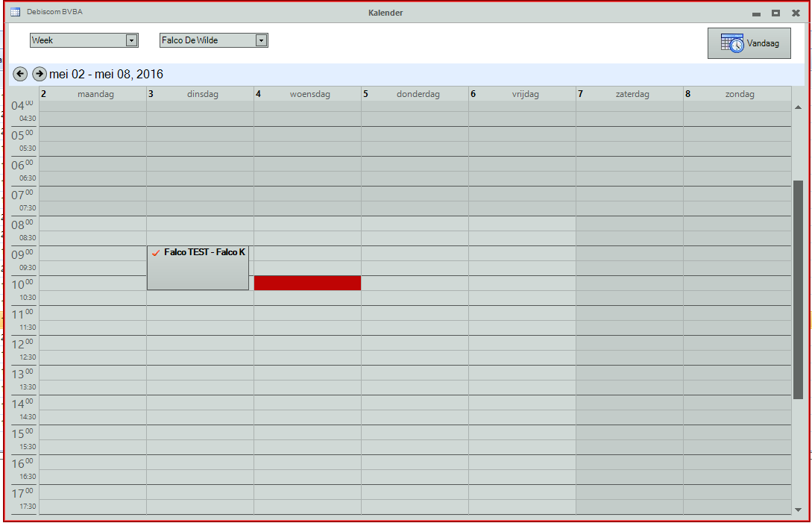Click the Week combo box text field
This screenshot has height=523, width=812.
pyautogui.click(x=78, y=40)
